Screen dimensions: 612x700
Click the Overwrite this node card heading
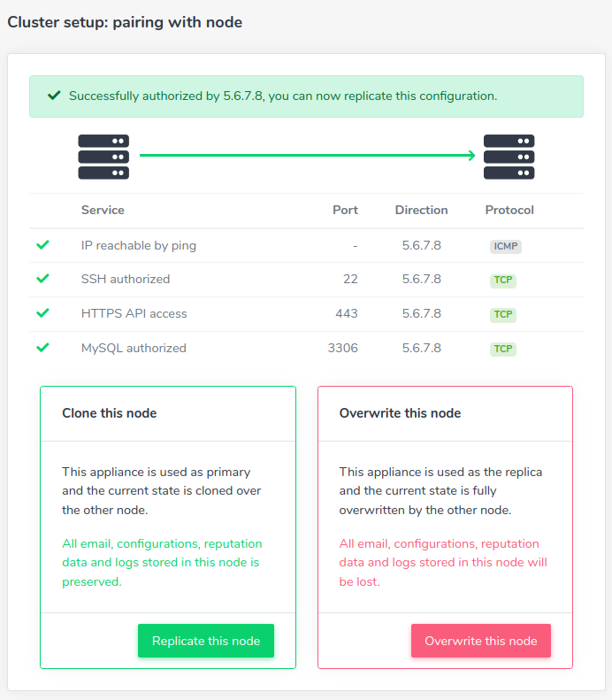[x=400, y=413]
